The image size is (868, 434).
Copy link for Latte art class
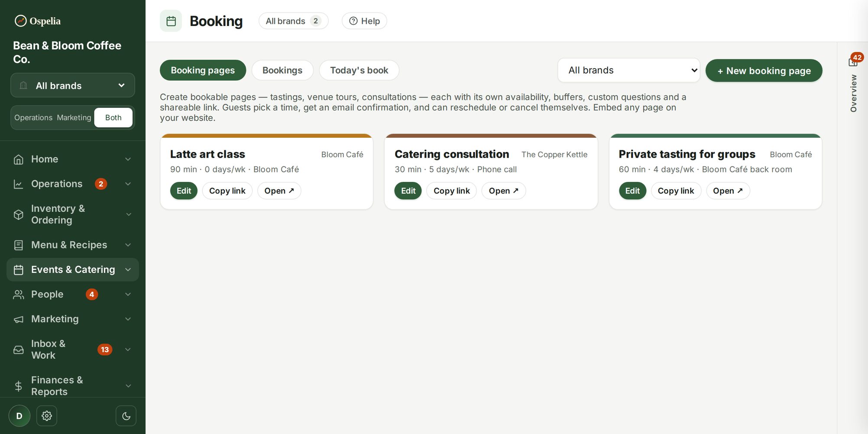(227, 191)
